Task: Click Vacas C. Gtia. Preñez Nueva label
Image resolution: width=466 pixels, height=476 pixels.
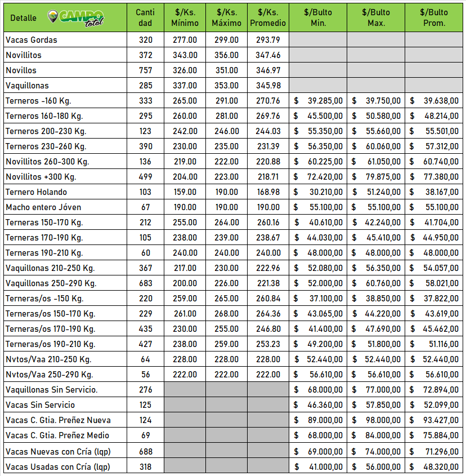Action: pos(58,420)
